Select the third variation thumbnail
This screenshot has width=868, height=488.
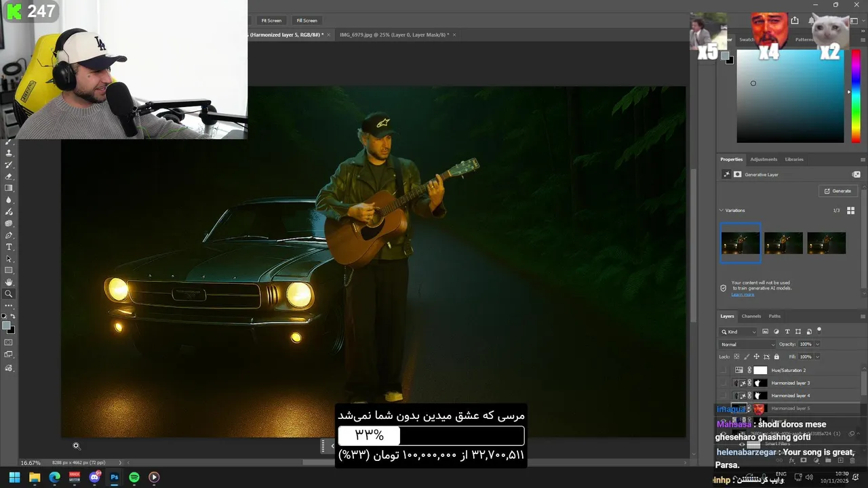click(x=826, y=243)
